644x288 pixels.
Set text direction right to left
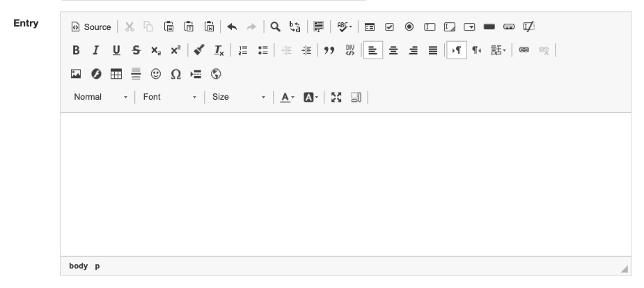click(x=476, y=50)
